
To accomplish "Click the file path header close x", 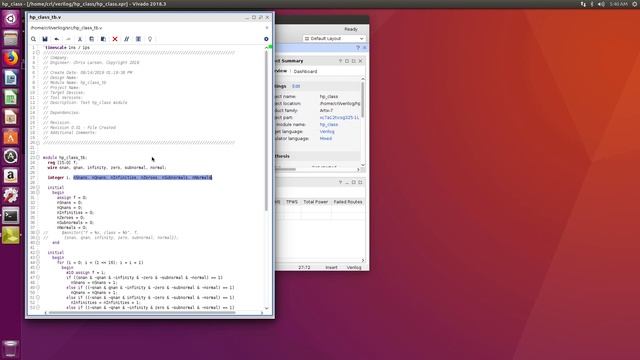I will [x=267, y=28].
